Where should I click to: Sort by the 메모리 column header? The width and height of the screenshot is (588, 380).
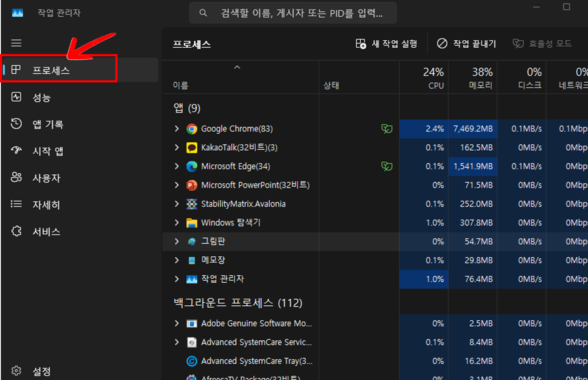click(x=473, y=77)
